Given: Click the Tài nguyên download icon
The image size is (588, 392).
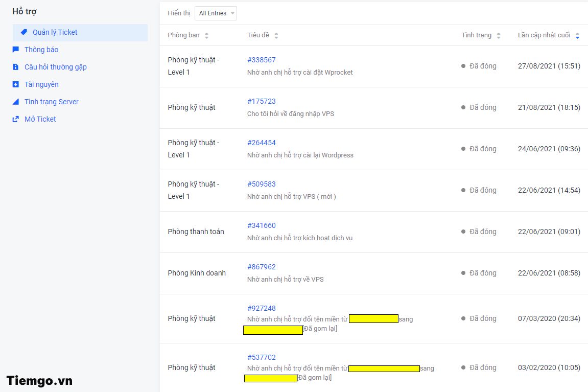Looking at the screenshot, I should [x=16, y=84].
